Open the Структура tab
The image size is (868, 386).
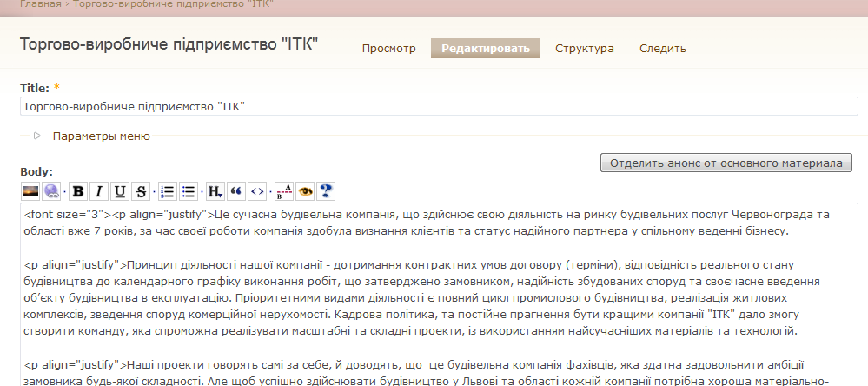tap(585, 49)
